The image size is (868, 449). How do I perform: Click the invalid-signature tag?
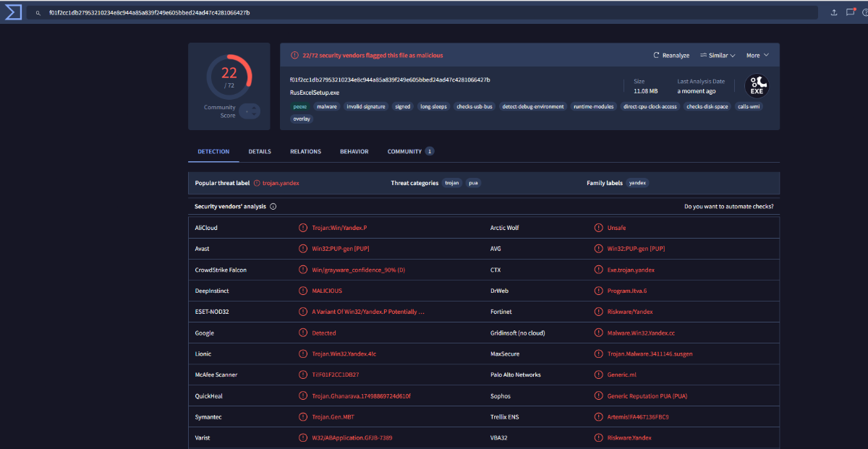(366, 106)
